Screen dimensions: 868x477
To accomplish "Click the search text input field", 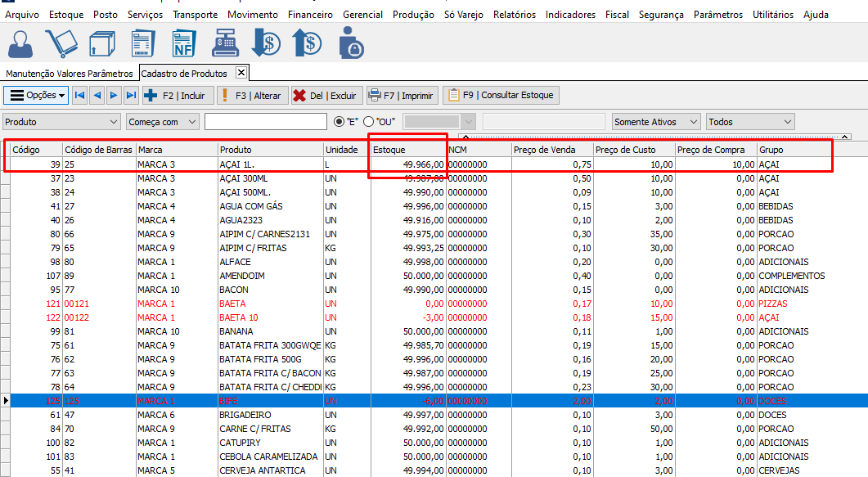I will [265, 122].
